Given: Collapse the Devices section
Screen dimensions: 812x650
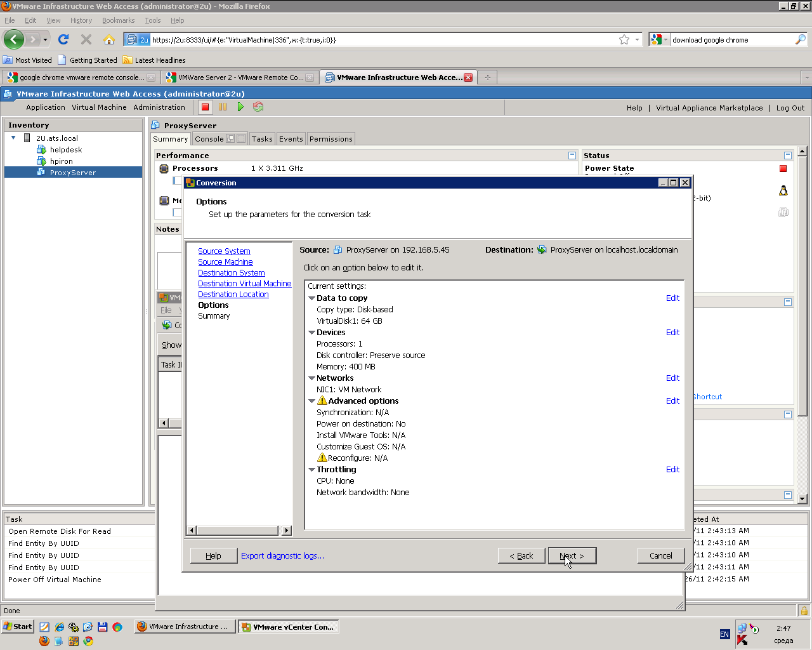Looking at the screenshot, I should click(x=311, y=333).
